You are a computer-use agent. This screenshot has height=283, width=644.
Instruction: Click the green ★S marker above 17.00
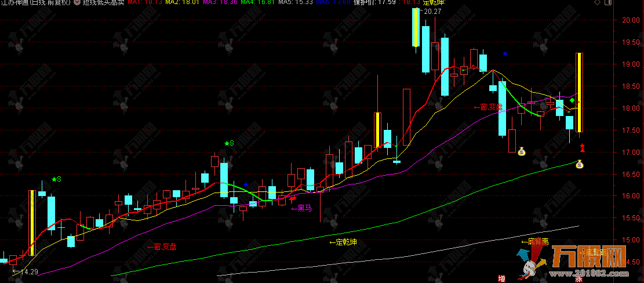click(228, 143)
